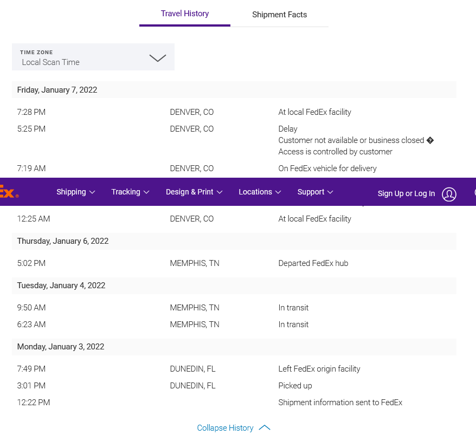The height and width of the screenshot is (448, 476).
Task: Click the Picked up status entry
Action: tap(295, 386)
